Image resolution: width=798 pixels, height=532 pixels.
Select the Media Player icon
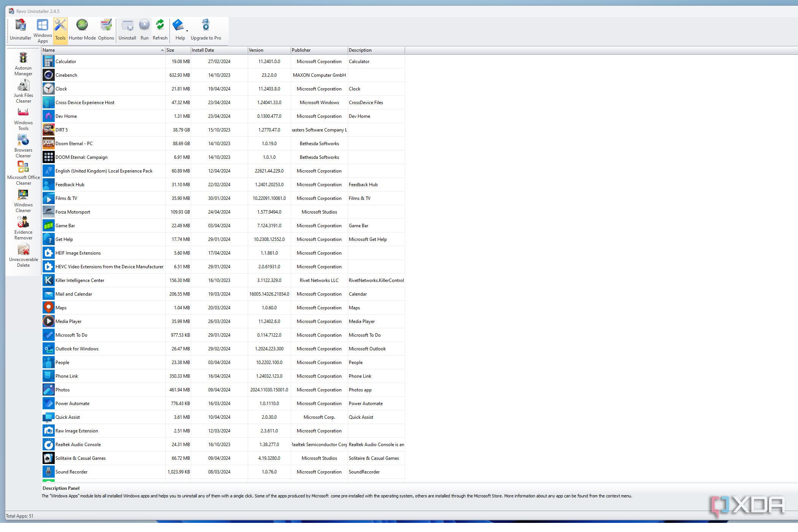pos(48,321)
